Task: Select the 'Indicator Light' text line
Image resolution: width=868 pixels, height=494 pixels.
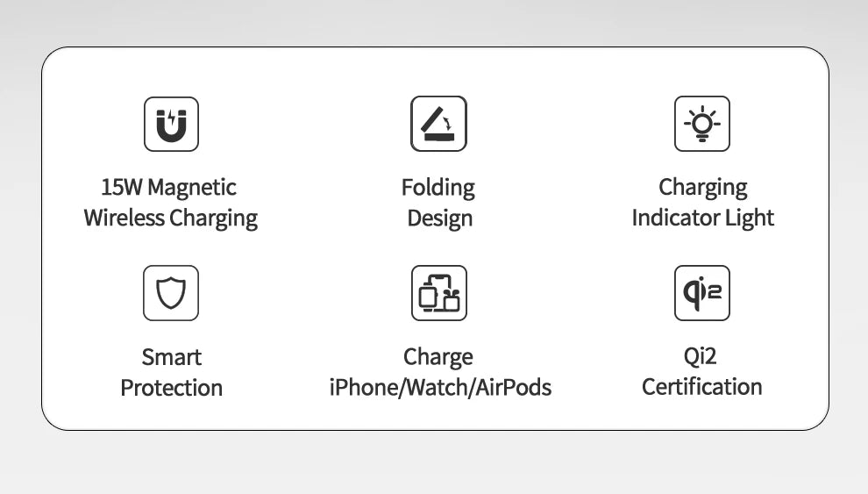Action: click(x=702, y=218)
